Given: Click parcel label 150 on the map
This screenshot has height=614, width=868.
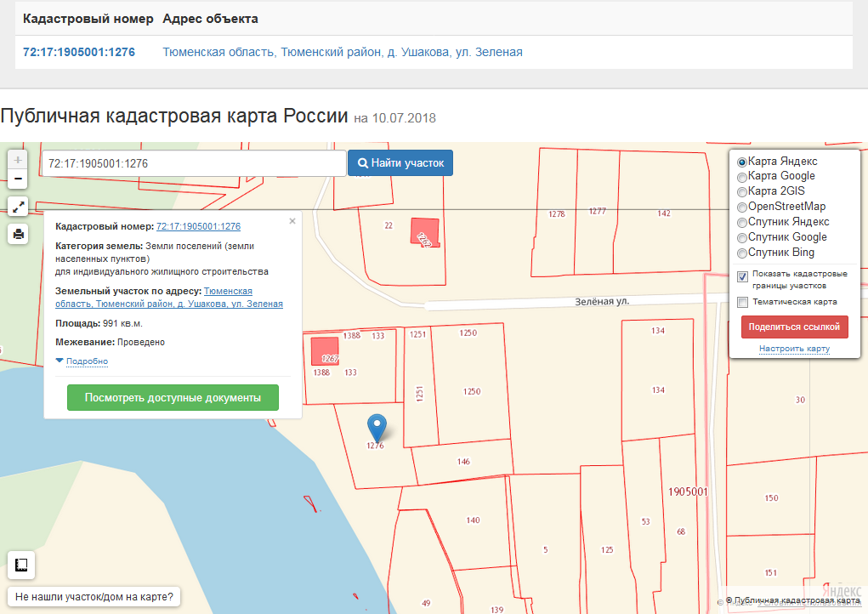Looking at the screenshot, I should [771, 497].
